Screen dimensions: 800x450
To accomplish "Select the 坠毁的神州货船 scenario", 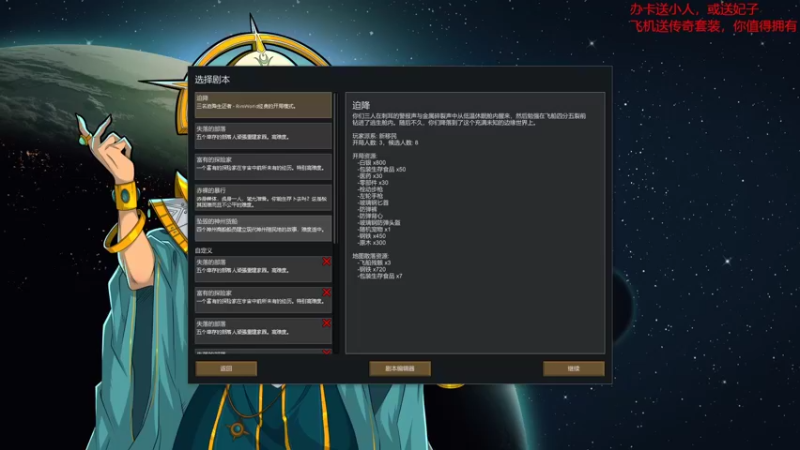I will point(263,229).
